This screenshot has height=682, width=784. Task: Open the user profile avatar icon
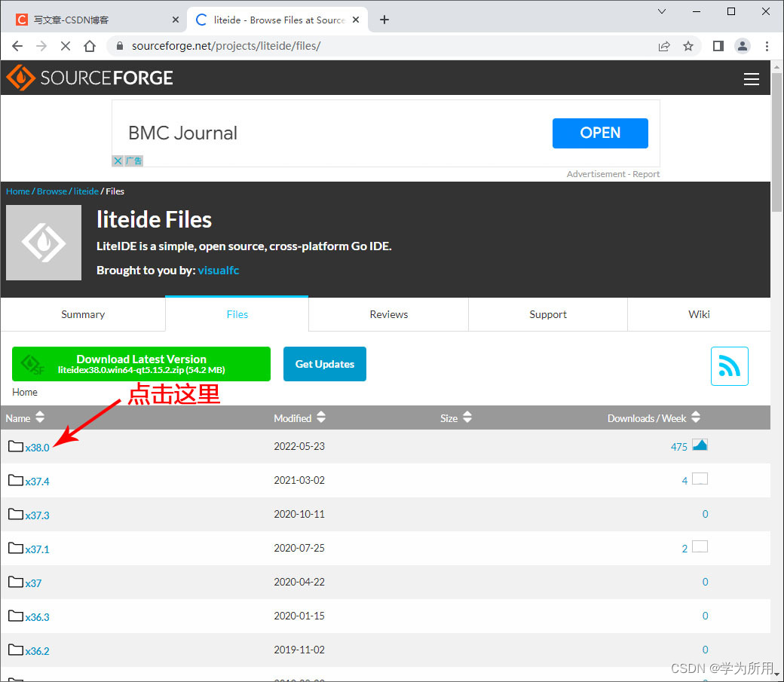[x=743, y=46]
